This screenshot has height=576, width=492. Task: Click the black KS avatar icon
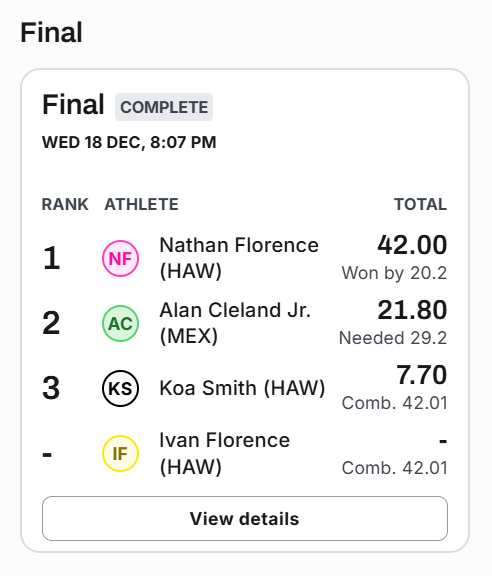[x=120, y=388]
